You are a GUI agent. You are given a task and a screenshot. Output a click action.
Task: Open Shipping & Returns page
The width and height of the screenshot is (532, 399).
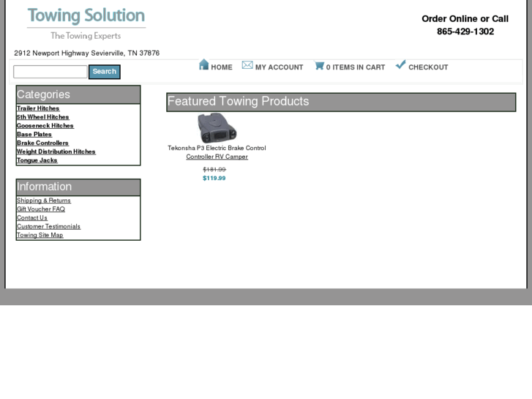[x=44, y=201]
